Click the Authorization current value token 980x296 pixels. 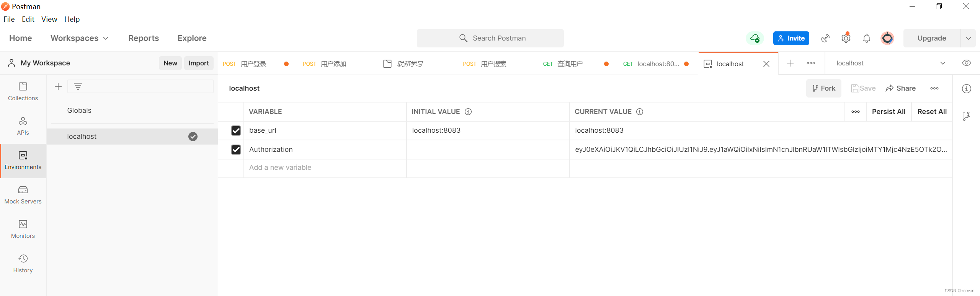click(x=761, y=150)
